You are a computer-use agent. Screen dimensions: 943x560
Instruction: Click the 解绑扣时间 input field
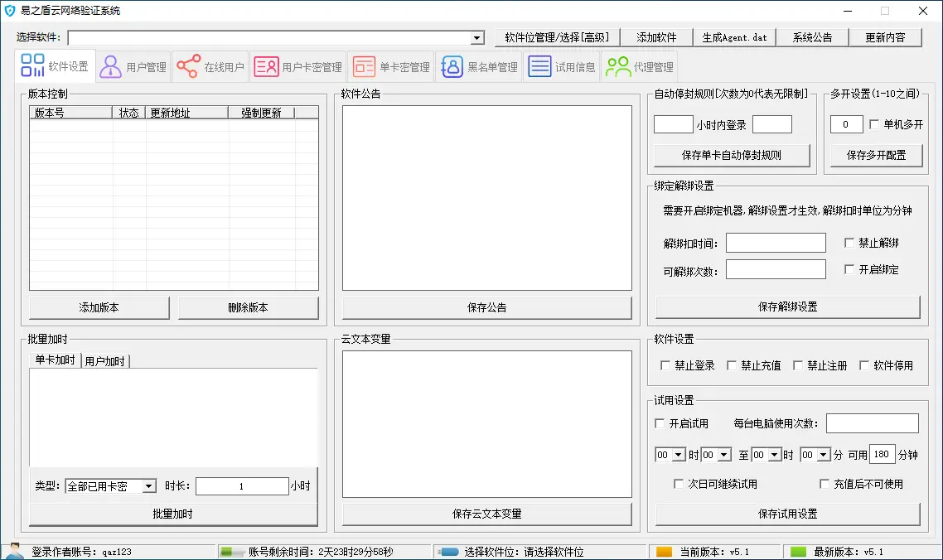point(776,243)
